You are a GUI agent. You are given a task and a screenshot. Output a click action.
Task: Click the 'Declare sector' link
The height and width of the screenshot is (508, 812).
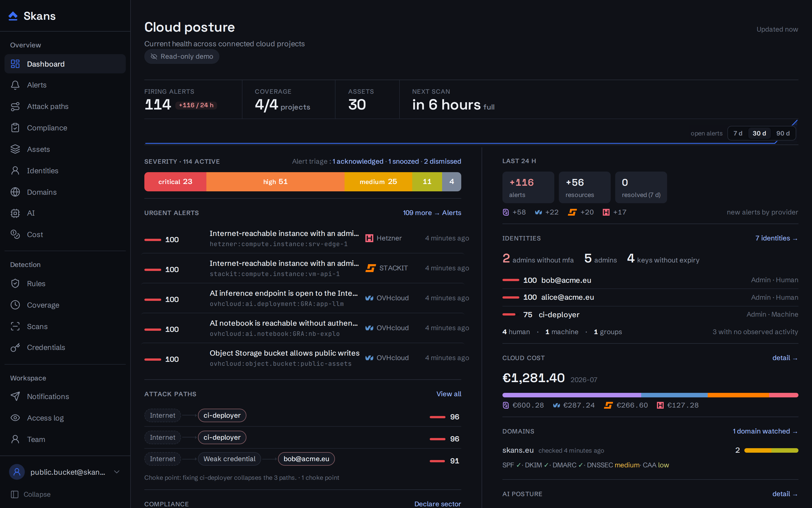coord(438,504)
